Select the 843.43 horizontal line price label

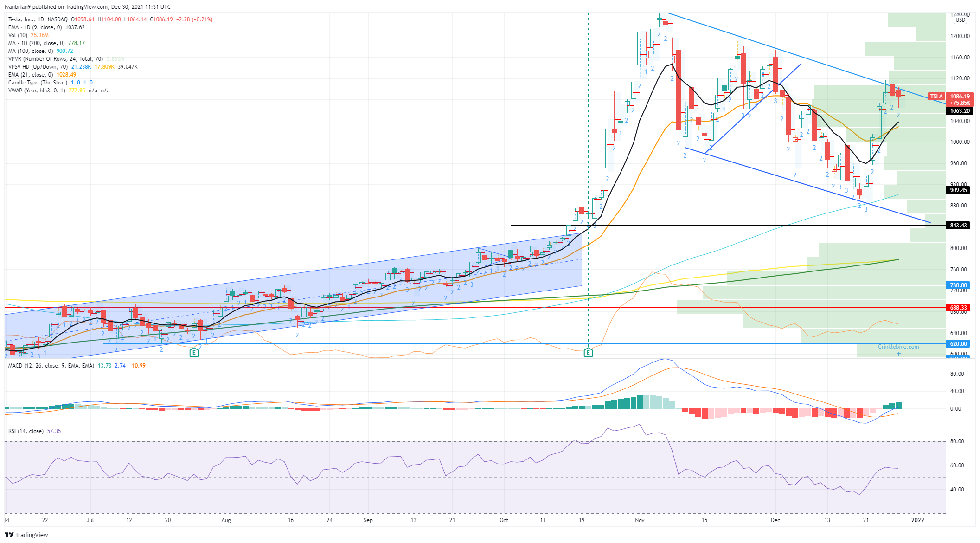pos(958,226)
